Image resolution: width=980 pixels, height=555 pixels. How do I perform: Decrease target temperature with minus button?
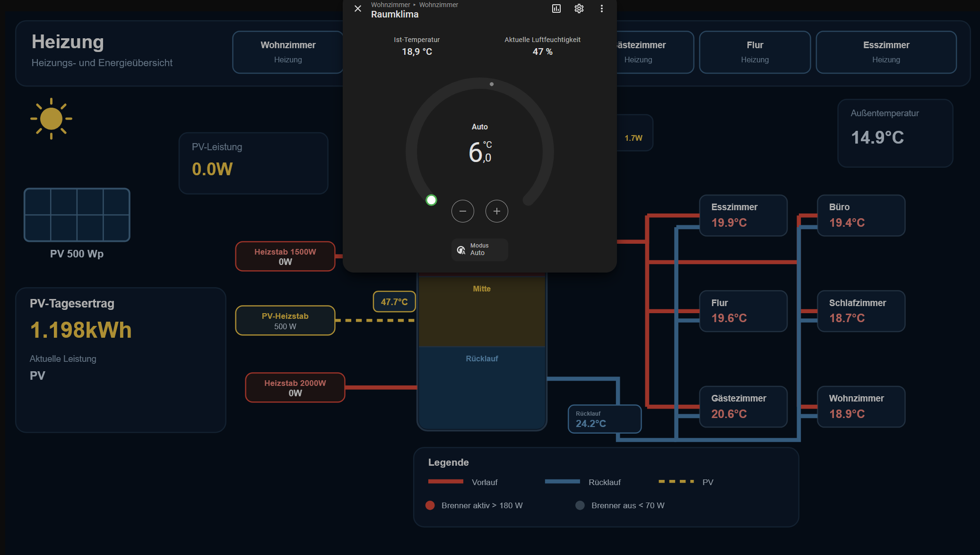point(463,211)
